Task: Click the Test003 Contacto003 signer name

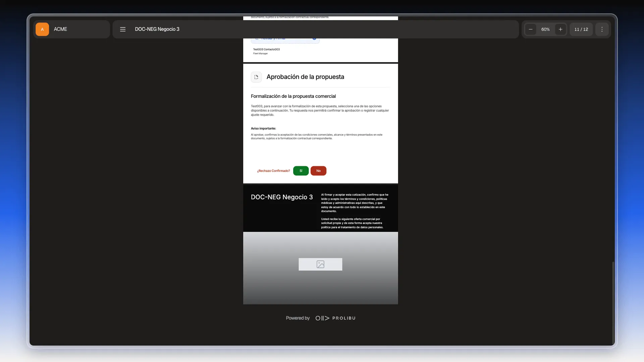Action: tap(266, 49)
